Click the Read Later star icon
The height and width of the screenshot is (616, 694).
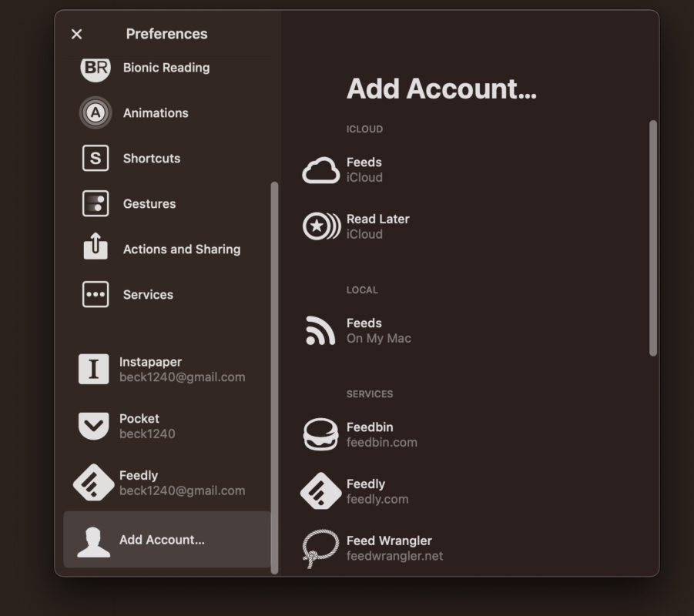322,226
